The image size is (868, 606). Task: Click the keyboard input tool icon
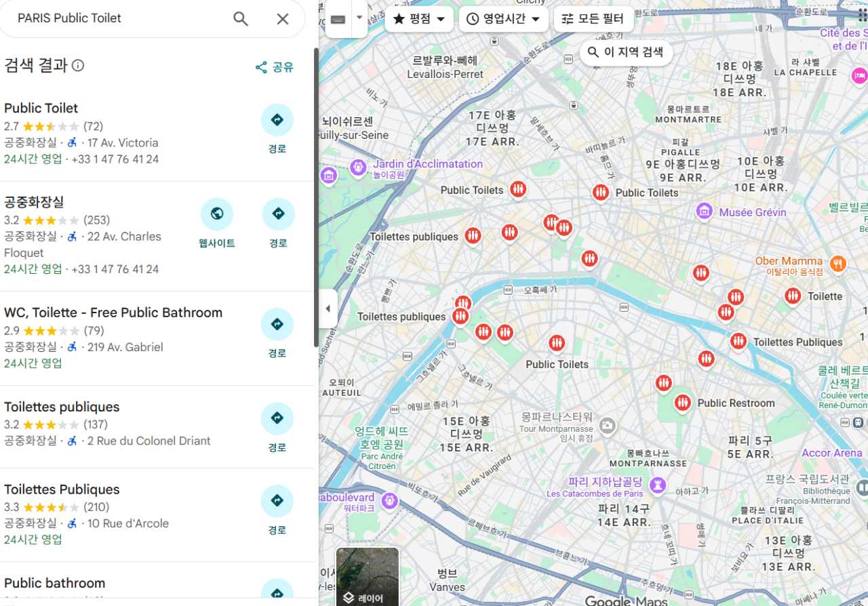coord(338,19)
